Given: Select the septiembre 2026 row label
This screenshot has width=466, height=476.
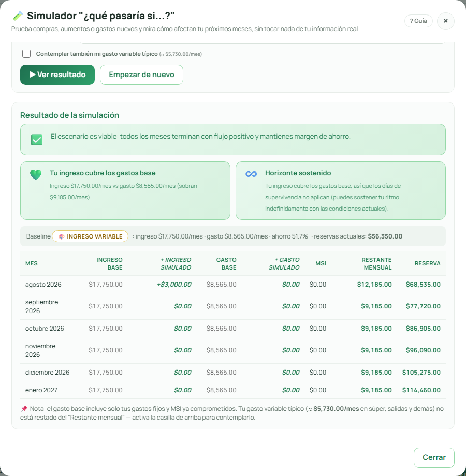Looking at the screenshot, I should (41, 306).
